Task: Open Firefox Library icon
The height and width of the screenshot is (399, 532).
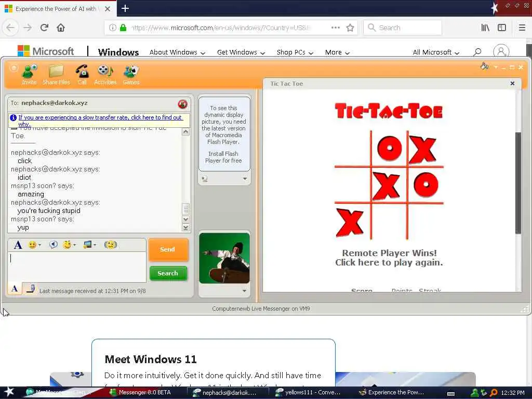Action: (485, 28)
